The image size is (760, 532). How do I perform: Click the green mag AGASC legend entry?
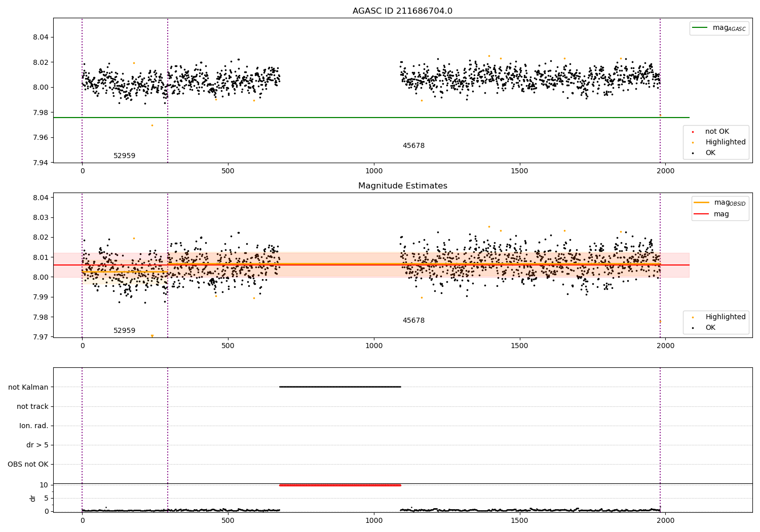pyautogui.click(x=719, y=28)
